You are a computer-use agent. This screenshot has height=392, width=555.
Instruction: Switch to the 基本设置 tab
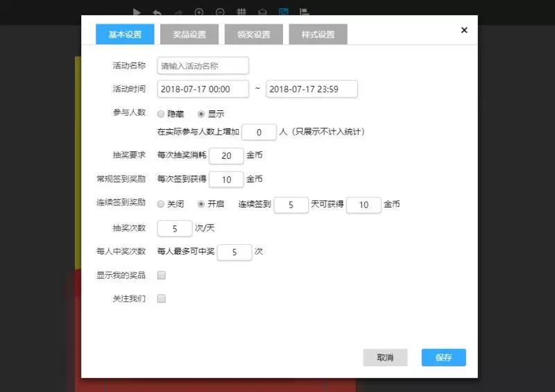click(125, 35)
